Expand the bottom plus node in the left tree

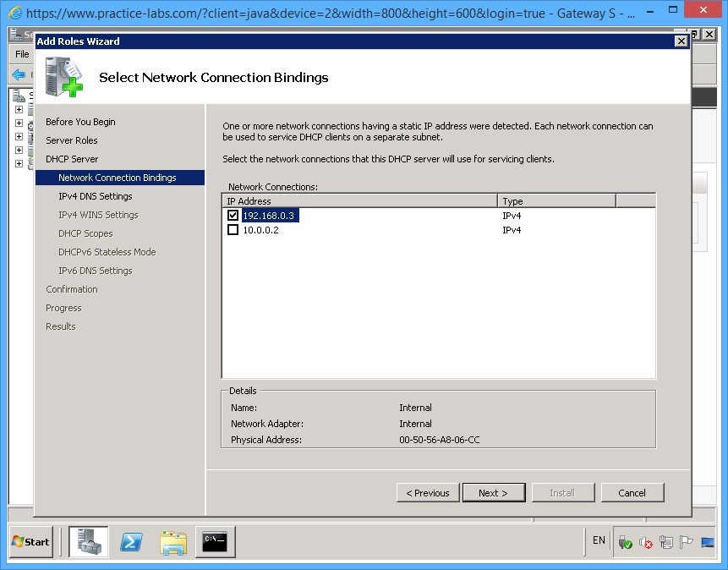tap(19, 163)
